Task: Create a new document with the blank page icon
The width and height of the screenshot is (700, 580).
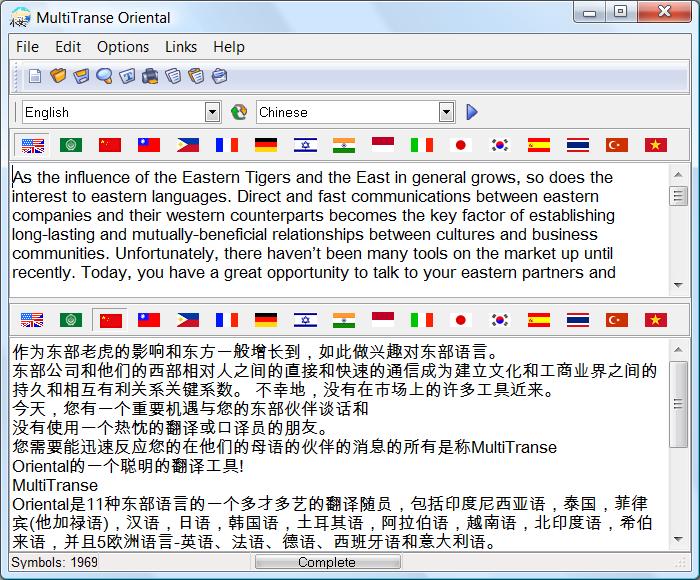Action: pos(34,76)
